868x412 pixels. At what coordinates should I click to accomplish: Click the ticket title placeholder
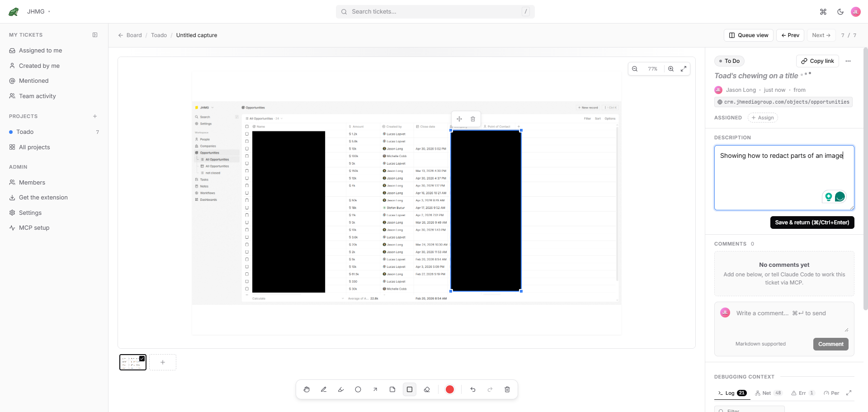coord(756,76)
